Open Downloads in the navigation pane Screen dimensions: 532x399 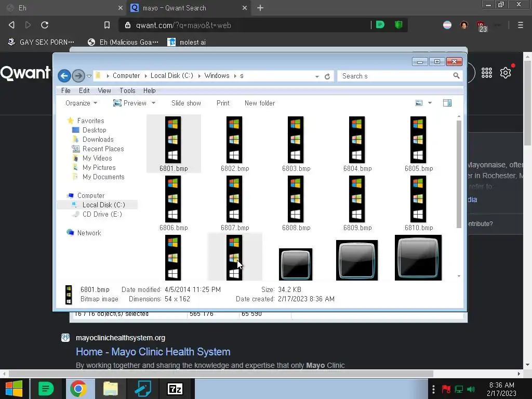(x=98, y=139)
